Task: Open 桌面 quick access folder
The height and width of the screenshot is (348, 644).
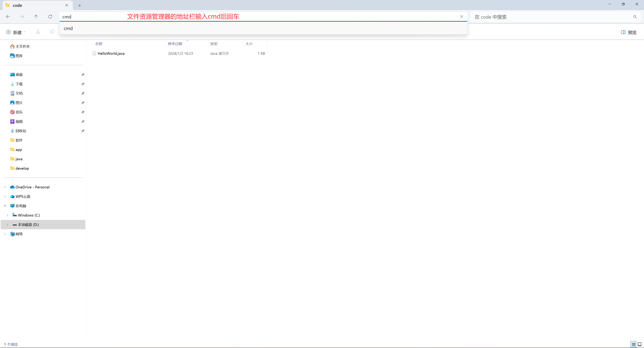Action: pyautogui.click(x=16, y=75)
